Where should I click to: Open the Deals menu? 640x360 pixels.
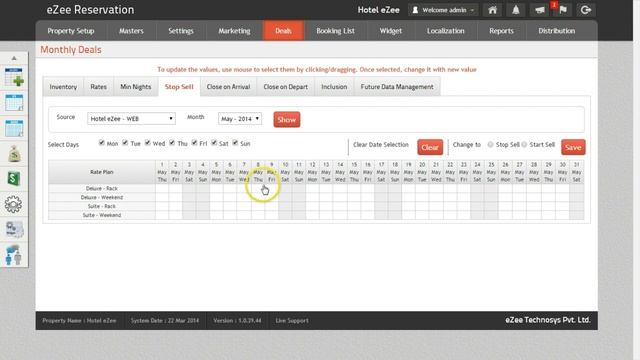tap(283, 31)
